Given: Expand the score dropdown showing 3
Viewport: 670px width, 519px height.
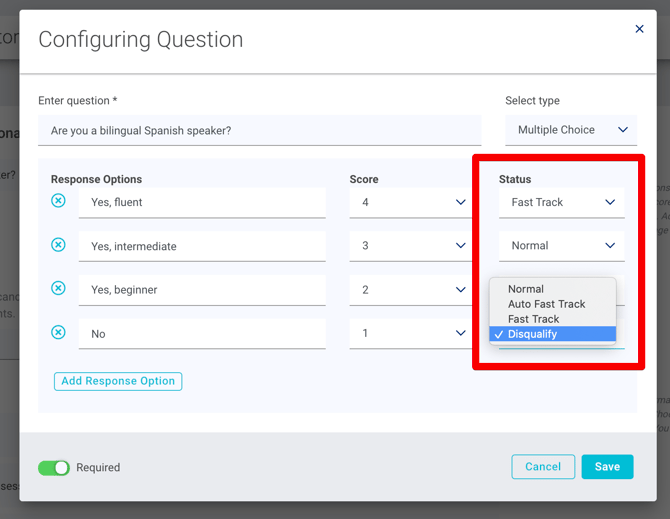Looking at the screenshot, I should tap(412, 246).
